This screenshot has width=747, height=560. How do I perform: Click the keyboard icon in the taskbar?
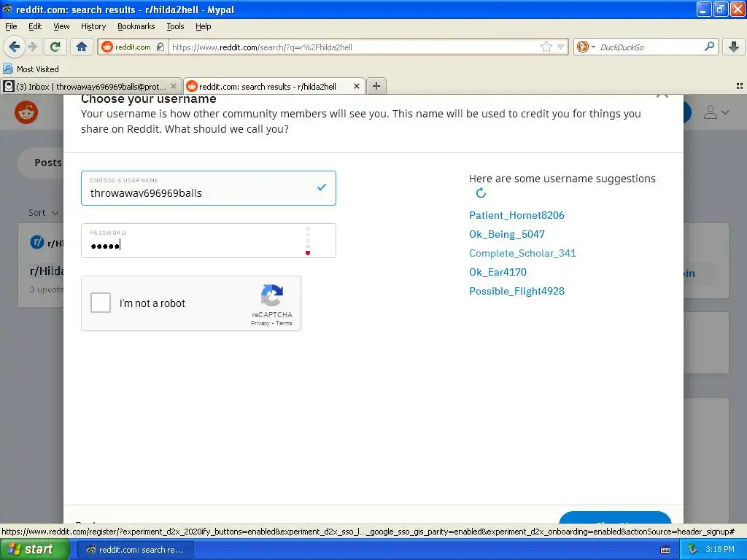pos(665,550)
